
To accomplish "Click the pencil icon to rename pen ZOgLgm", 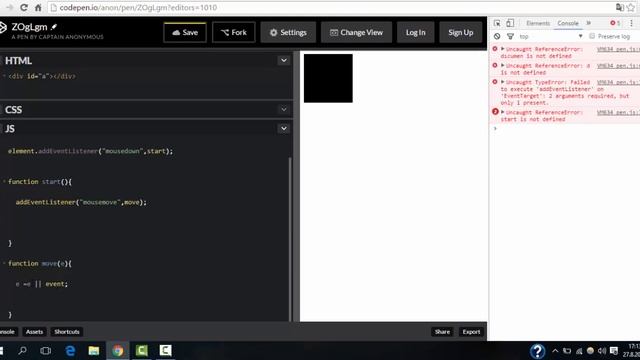I will [54, 27].
